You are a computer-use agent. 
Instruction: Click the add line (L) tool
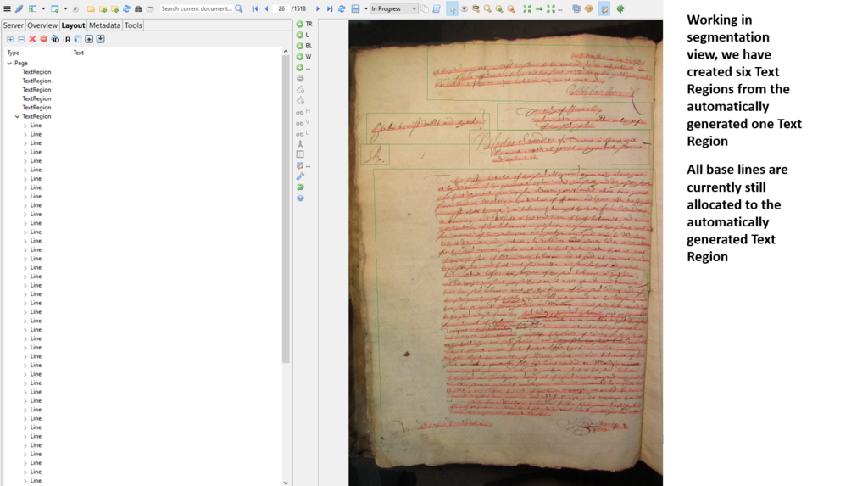pyautogui.click(x=300, y=35)
